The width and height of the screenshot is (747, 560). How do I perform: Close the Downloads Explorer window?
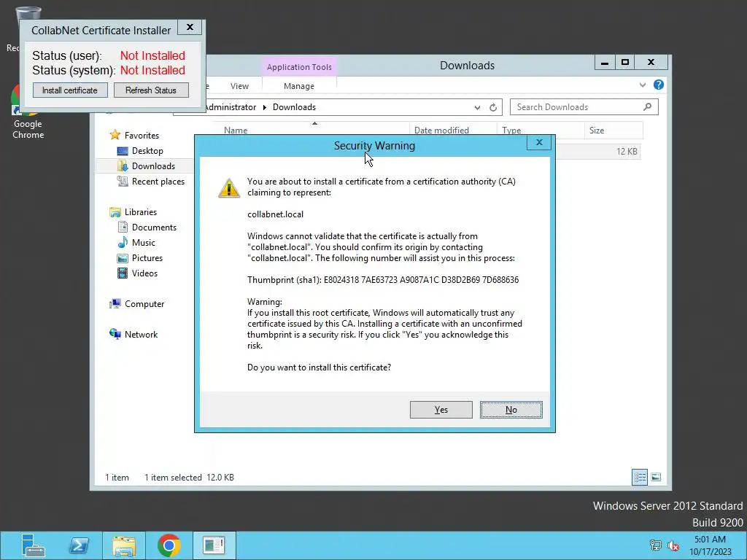coord(651,63)
